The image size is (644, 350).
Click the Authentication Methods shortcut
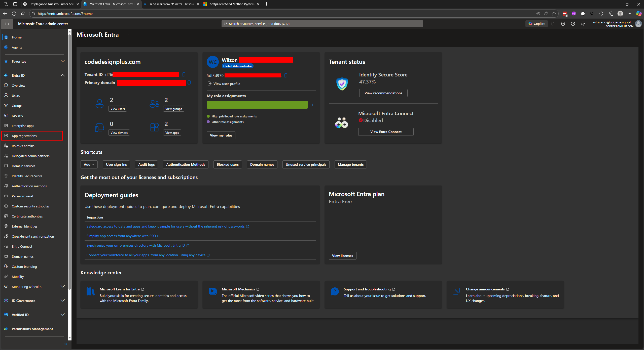pos(186,164)
